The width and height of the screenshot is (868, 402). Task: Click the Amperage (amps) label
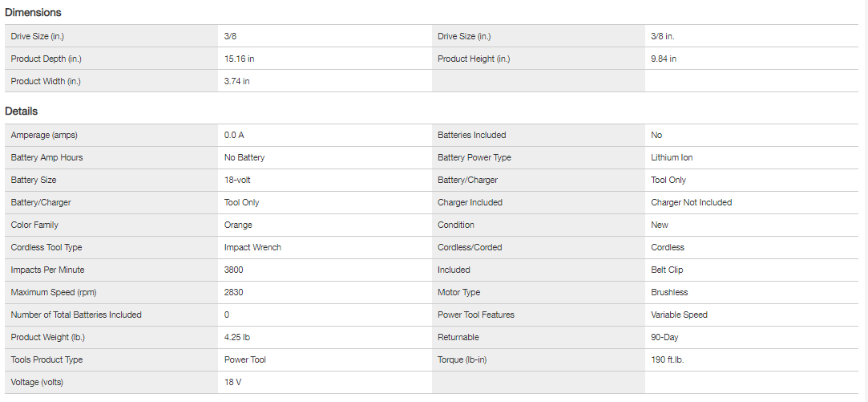click(x=44, y=135)
